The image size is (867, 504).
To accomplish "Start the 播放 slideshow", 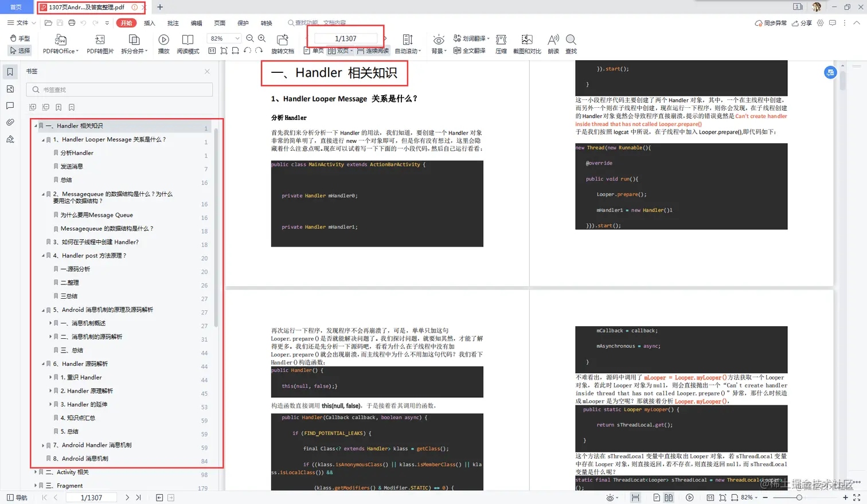I will pyautogui.click(x=163, y=44).
